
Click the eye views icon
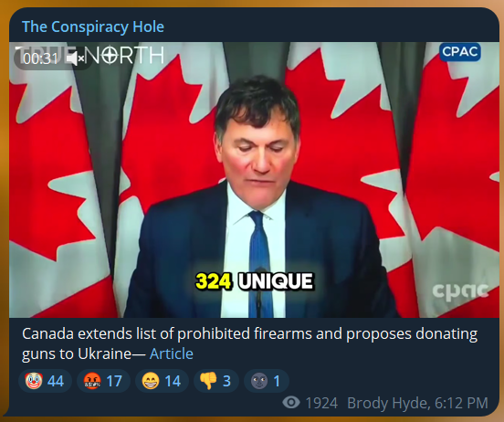291,403
